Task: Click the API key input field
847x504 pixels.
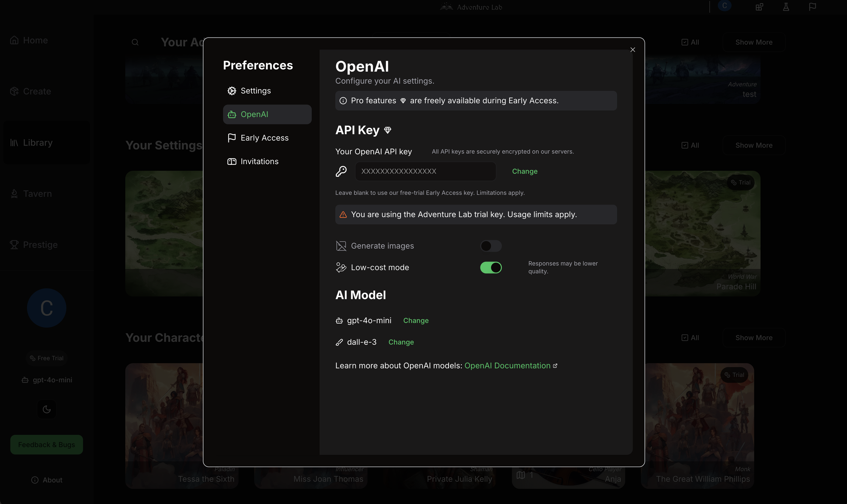Action: click(x=426, y=171)
